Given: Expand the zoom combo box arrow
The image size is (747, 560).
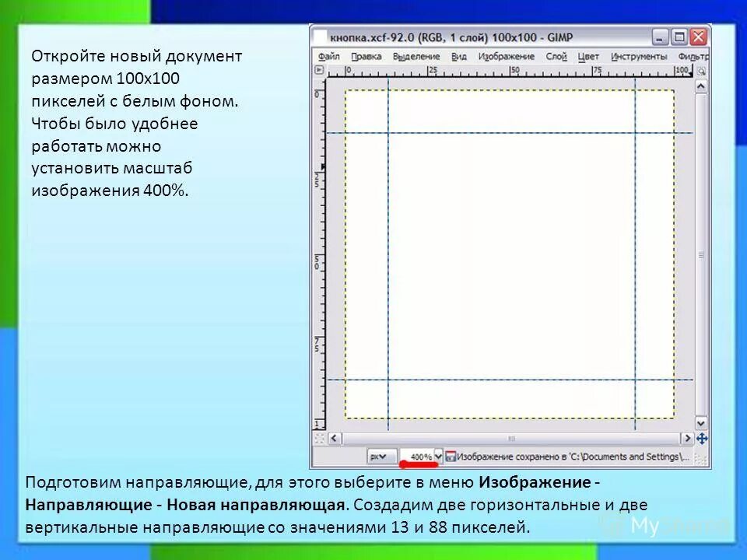Looking at the screenshot, I should [438, 455].
